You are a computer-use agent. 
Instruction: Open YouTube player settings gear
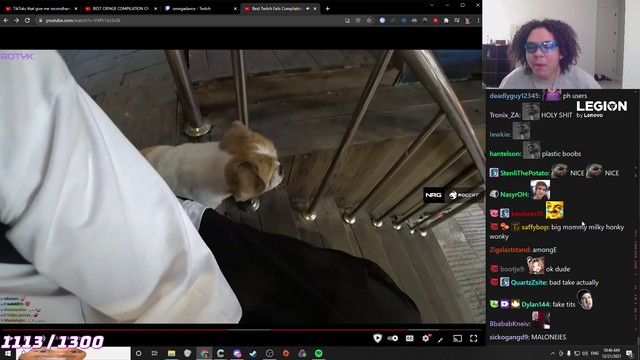pos(426,338)
